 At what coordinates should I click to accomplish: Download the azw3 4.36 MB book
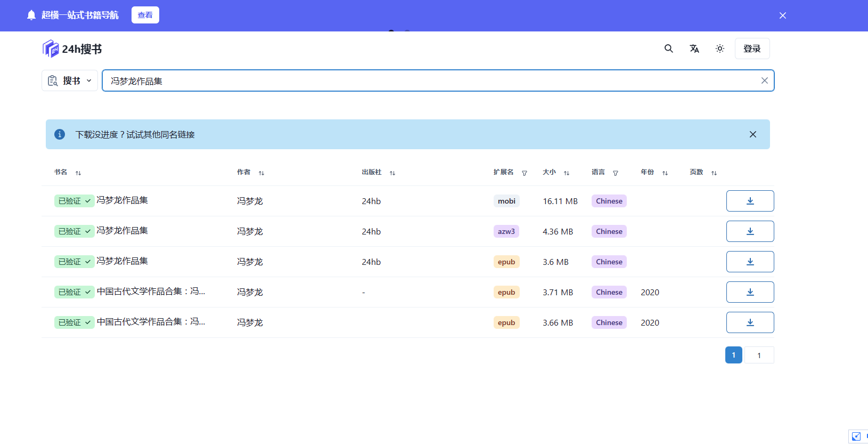pyautogui.click(x=750, y=231)
